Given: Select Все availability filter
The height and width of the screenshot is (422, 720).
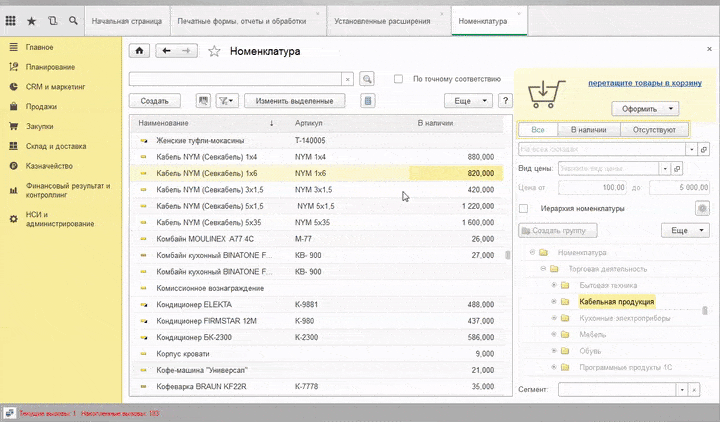Looking at the screenshot, I should click(x=538, y=129).
